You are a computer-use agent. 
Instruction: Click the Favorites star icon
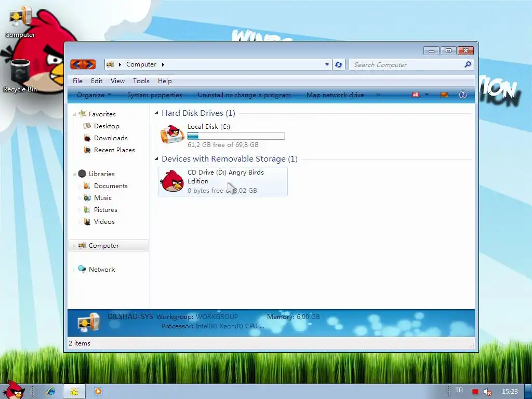coord(82,114)
